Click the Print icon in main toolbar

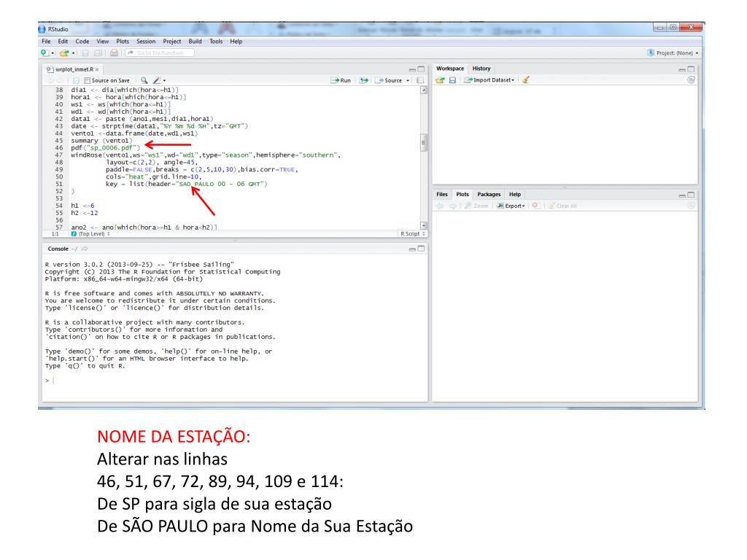[x=114, y=52]
